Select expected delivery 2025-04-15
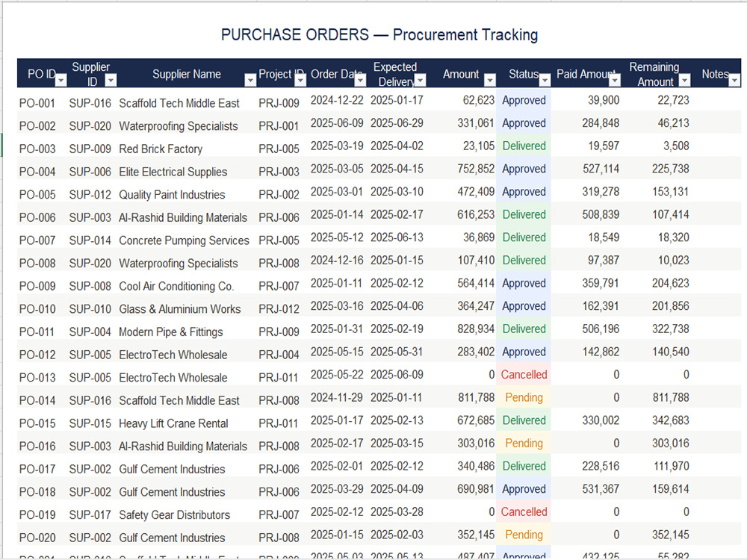Viewport: 747px width, 560px height. 397,169
